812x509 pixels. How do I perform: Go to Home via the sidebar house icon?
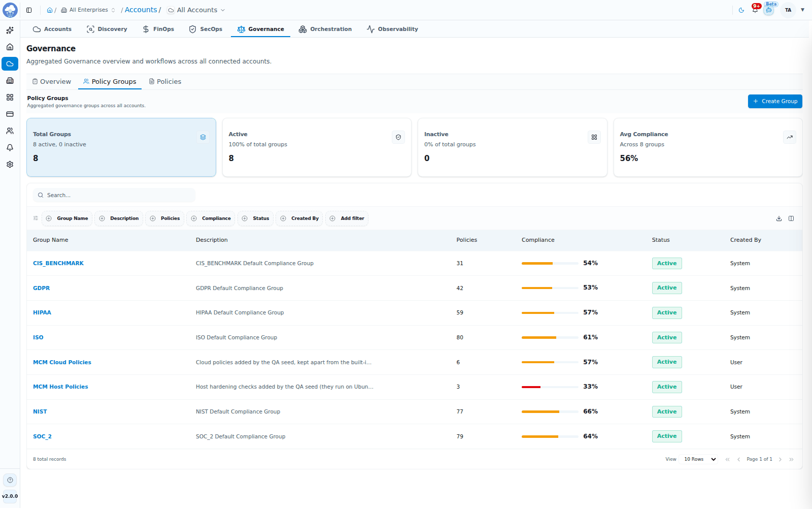[10, 47]
